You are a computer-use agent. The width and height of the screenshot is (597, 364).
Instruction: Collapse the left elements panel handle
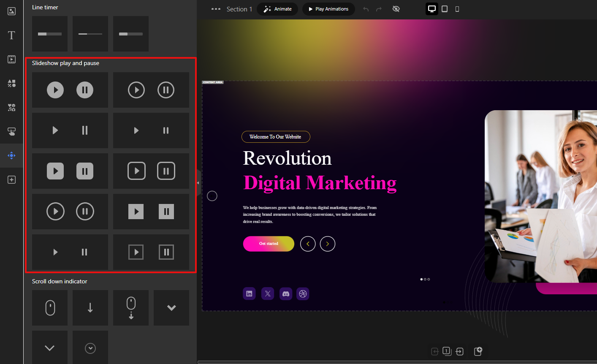point(198,183)
